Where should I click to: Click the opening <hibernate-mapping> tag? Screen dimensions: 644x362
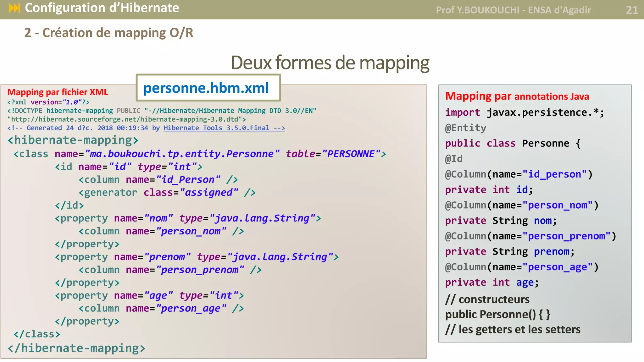point(73,140)
